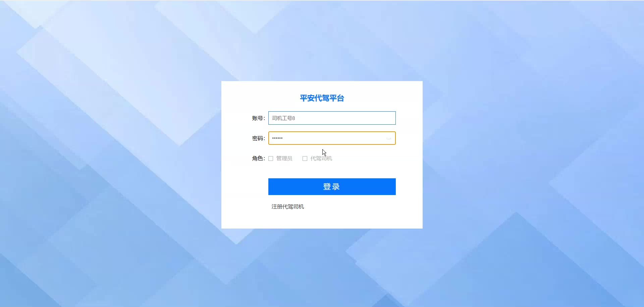Click the 密码: field label

(259, 138)
